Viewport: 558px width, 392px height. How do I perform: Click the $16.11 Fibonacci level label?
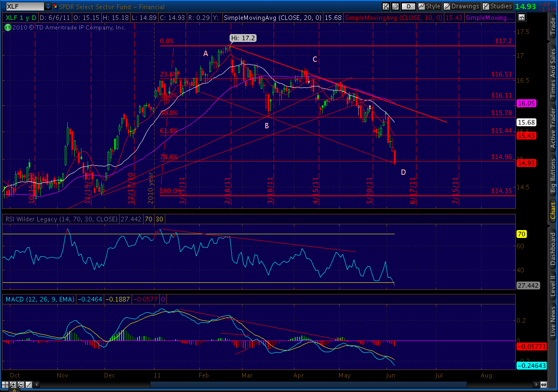502,95
